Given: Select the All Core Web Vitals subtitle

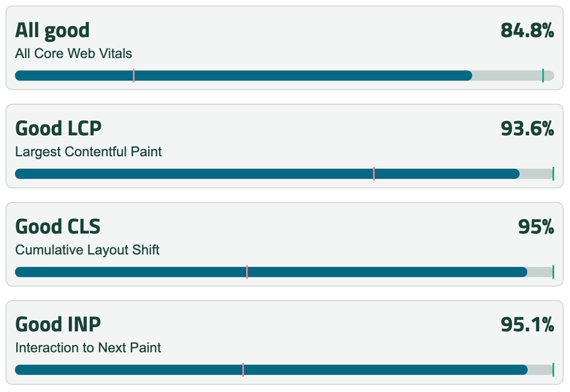Looking at the screenshot, I should click(74, 53).
